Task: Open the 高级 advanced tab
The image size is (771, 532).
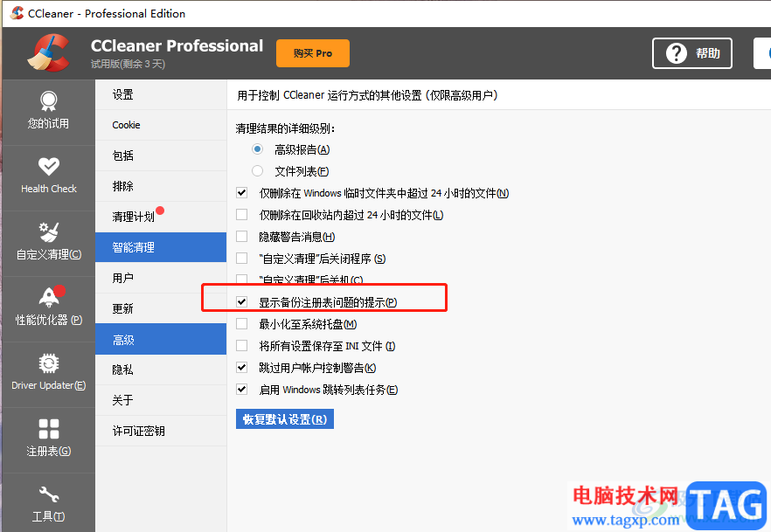Action: (161, 340)
